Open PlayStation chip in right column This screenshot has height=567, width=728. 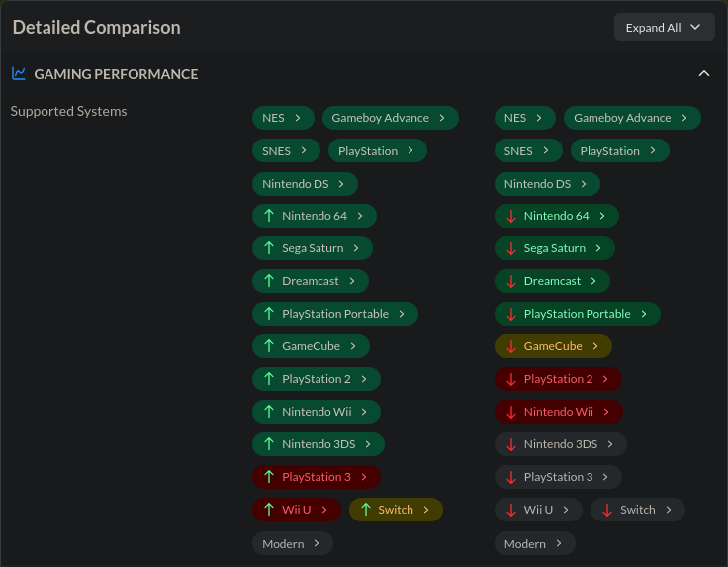tap(619, 151)
